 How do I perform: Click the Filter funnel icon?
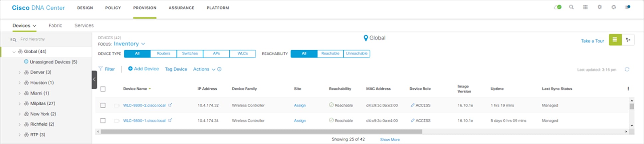coord(101,69)
